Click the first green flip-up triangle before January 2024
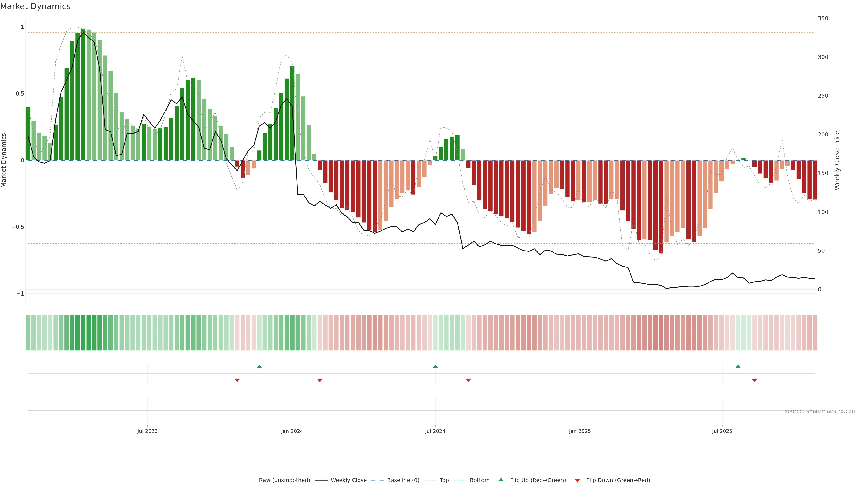868x488 pixels. click(259, 366)
